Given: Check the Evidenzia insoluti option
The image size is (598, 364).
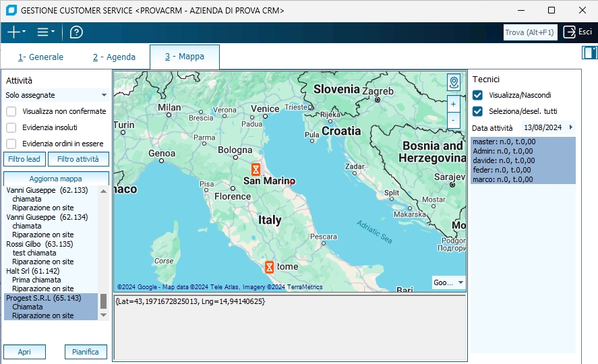Looking at the screenshot, I should (x=11, y=127).
